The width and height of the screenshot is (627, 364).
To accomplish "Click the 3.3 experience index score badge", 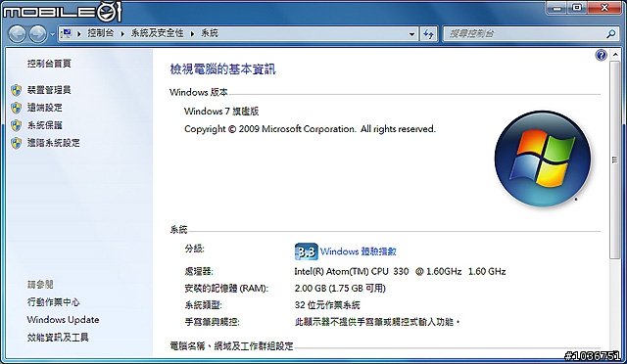I will tap(307, 251).
